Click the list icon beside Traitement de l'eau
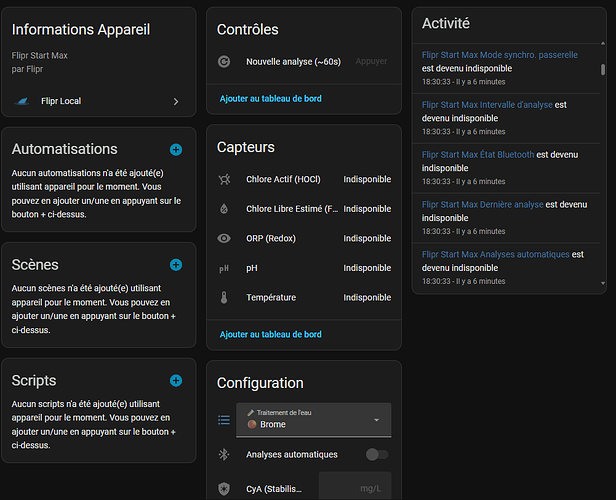The height and width of the screenshot is (500, 616). click(224, 420)
